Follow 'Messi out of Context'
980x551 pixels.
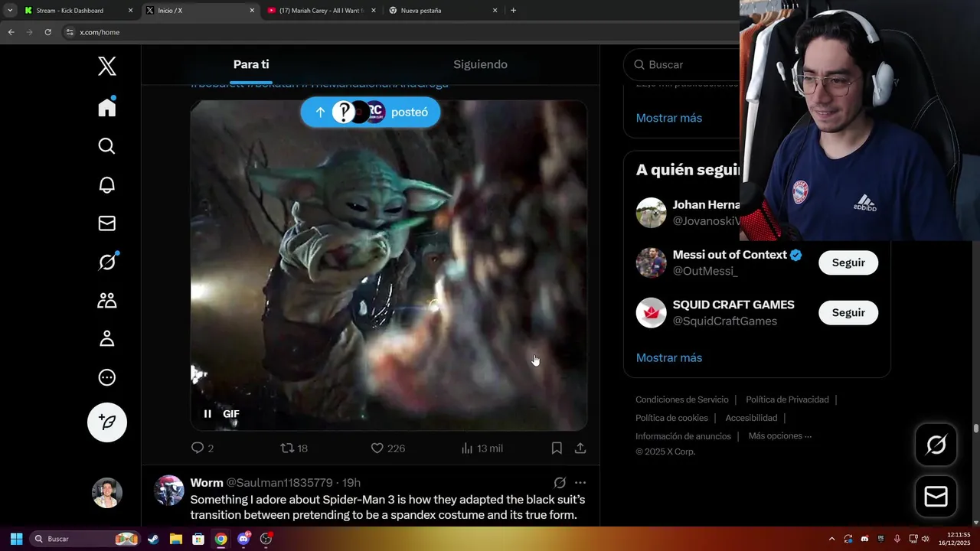click(x=848, y=263)
